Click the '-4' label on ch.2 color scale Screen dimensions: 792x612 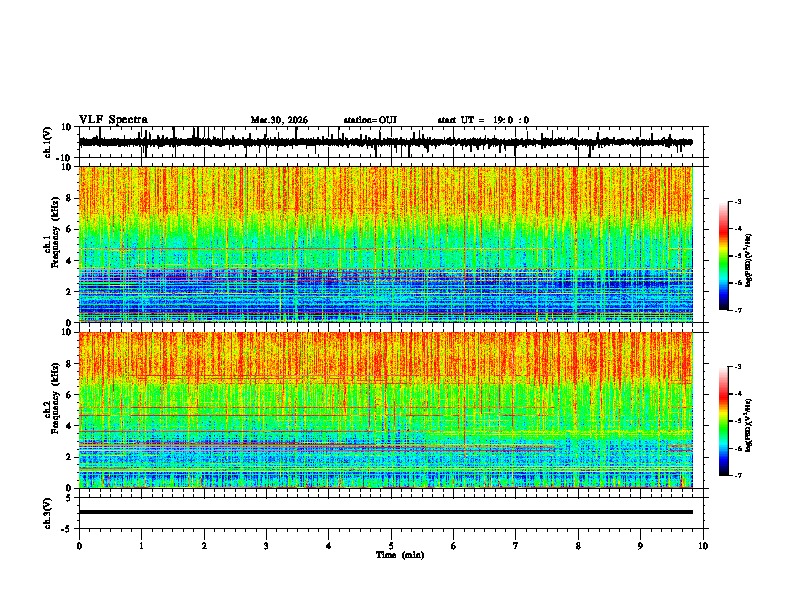click(x=737, y=394)
